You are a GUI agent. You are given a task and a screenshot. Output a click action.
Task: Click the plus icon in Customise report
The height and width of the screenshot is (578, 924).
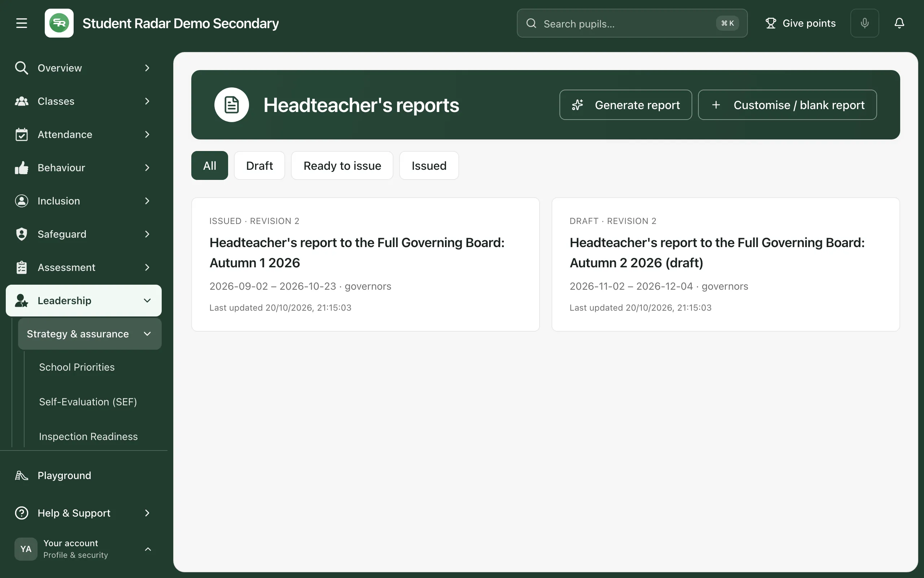tap(716, 105)
